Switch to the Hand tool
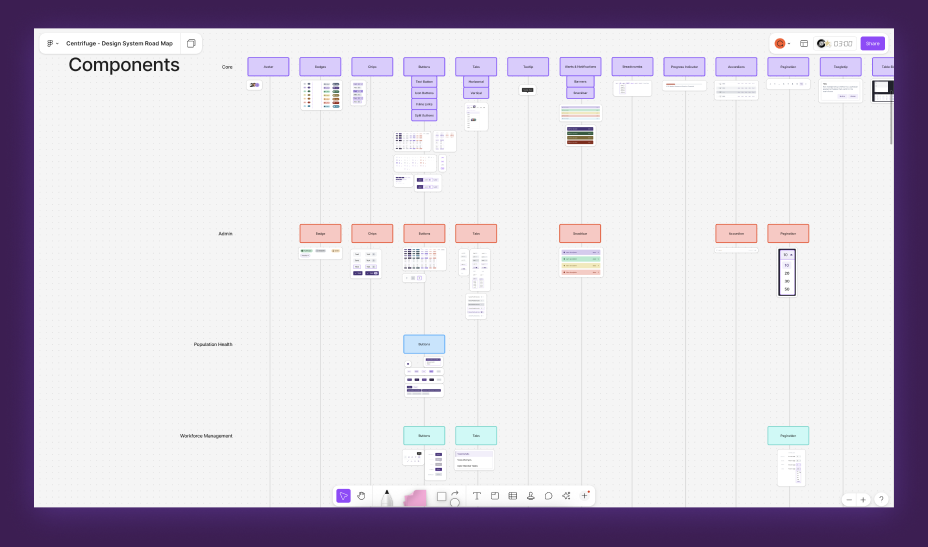Viewport: 928px width, 547px height. coord(361,496)
